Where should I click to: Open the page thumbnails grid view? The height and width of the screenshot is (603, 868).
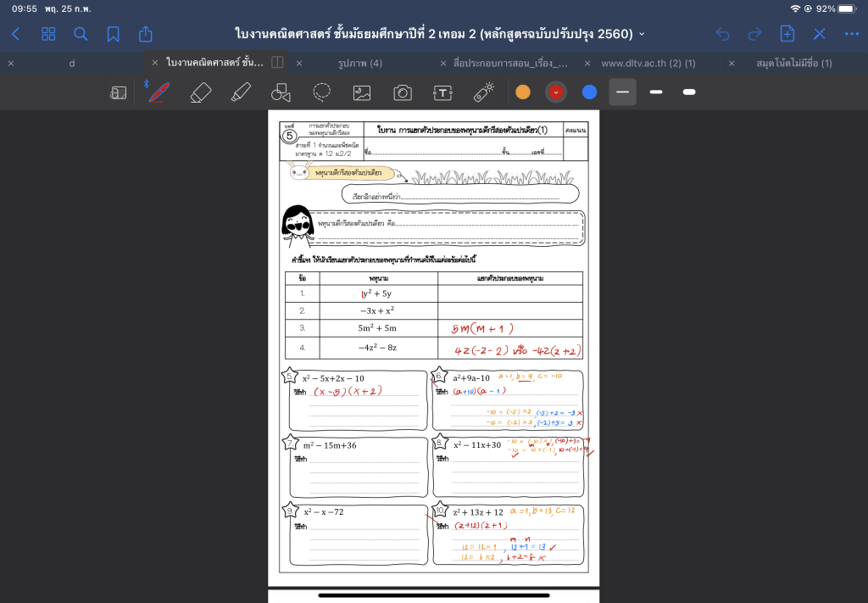click(48, 34)
